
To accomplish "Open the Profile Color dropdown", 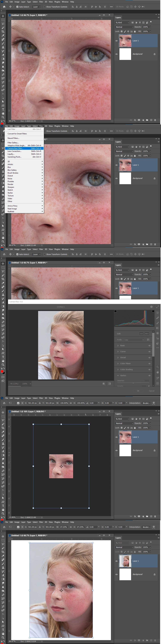I will 134,340.
